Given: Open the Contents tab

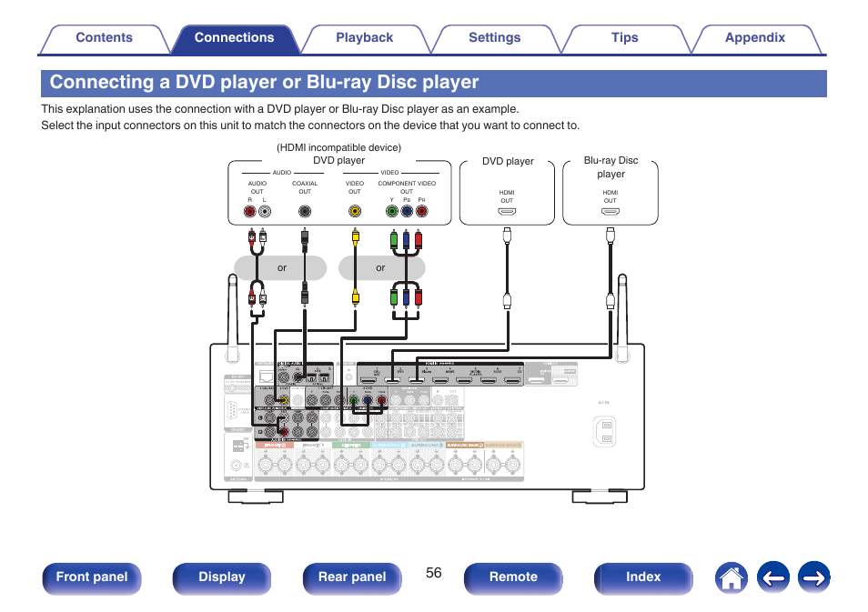Looking at the screenshot, I should pyautogui.click(x=104, y=38).
